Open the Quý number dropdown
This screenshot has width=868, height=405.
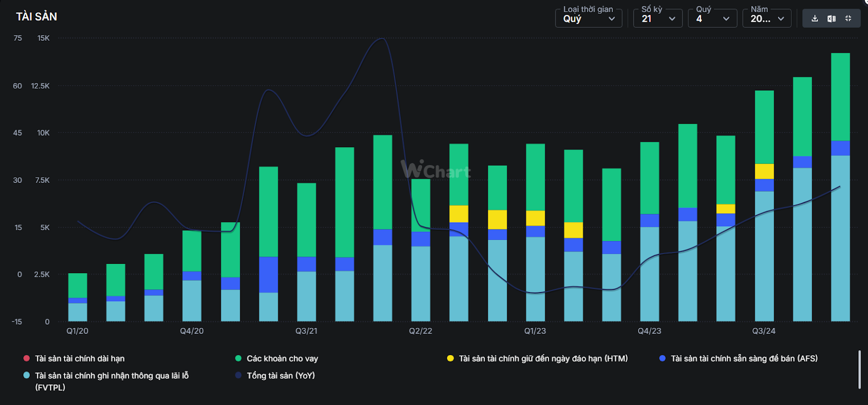pos(712,18)
